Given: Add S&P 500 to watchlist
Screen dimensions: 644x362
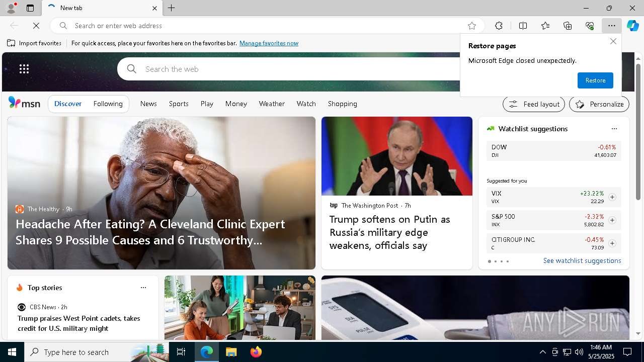Looking at the screenshot, I should [x=612, y=220].
